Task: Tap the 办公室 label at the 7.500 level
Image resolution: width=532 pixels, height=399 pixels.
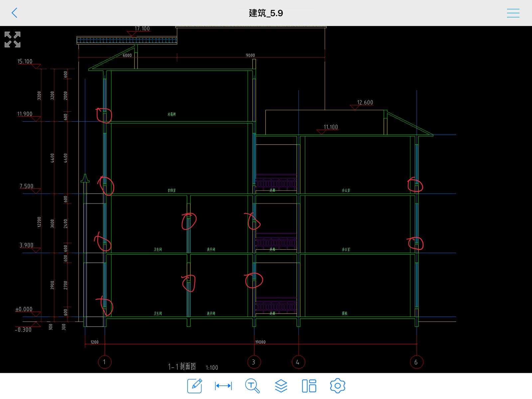Action: [346, 191]
